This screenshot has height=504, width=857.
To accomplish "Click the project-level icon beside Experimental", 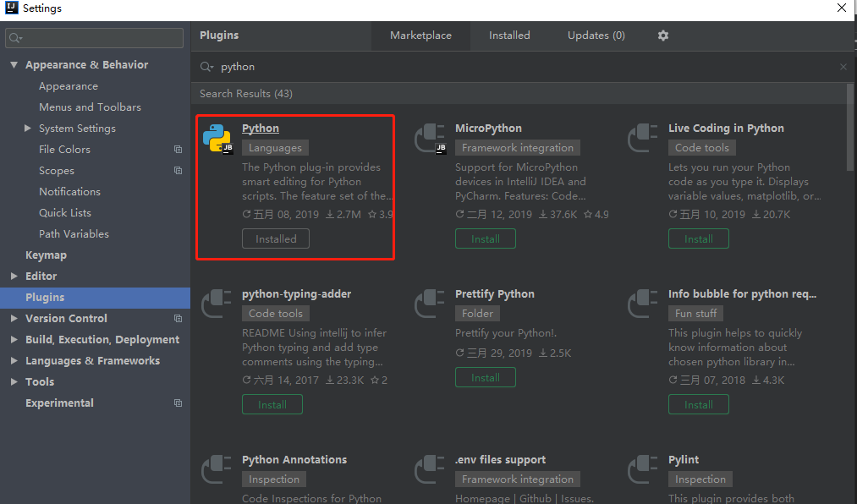I will coord(178,403).
